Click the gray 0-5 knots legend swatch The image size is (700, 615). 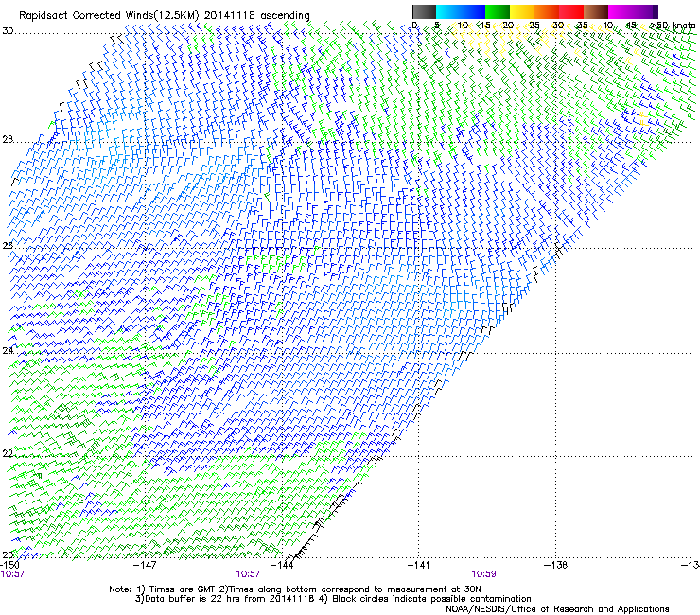click(424, 11)
